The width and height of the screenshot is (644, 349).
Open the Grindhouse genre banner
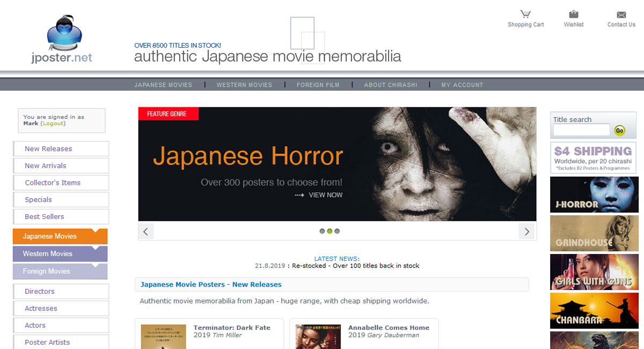pos(595,233)
